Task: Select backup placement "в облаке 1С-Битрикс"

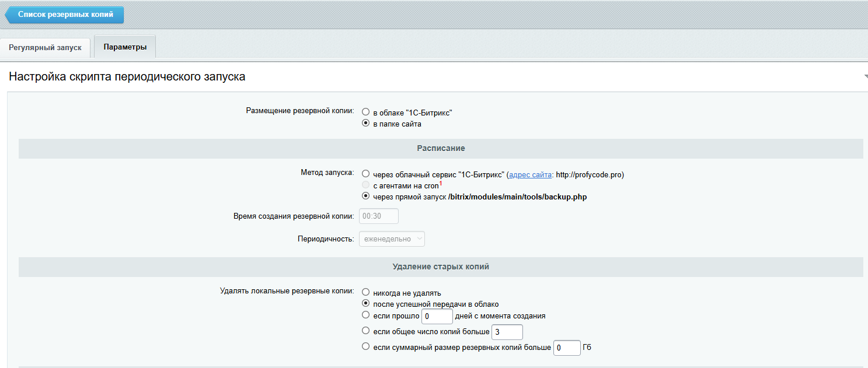Action: (x=365, y=112)
